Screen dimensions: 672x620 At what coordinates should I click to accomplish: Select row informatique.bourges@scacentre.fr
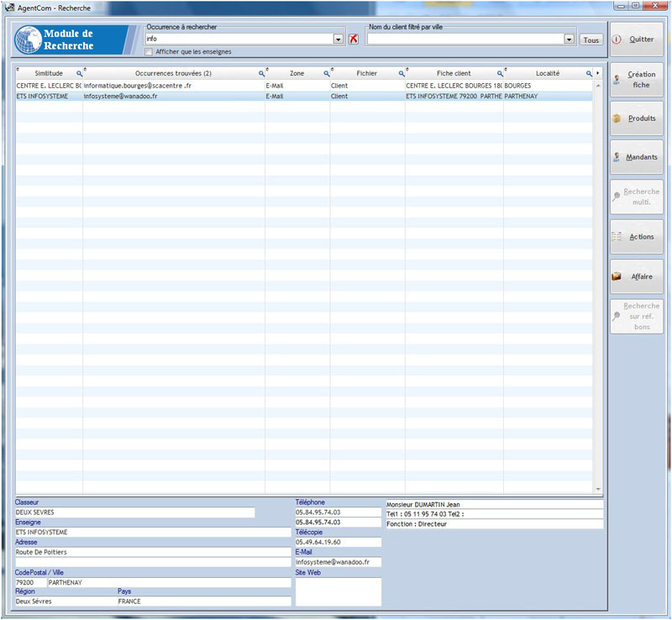tap(304, 86)
